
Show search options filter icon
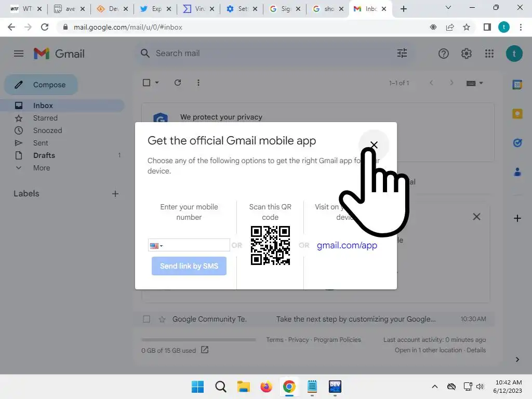(x=402, y=54)
